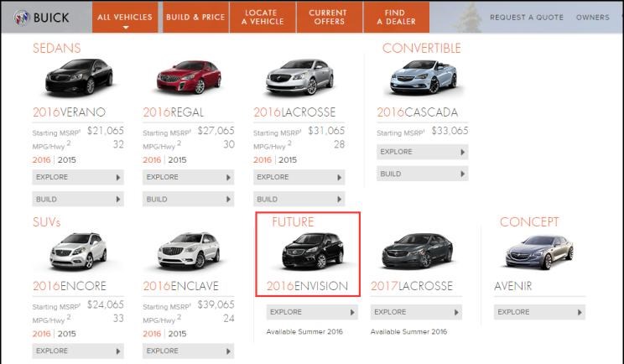Viewport: 624px width, 364px height.
Task: Click the 2016 Enclave title
Action: click(181, 286)
